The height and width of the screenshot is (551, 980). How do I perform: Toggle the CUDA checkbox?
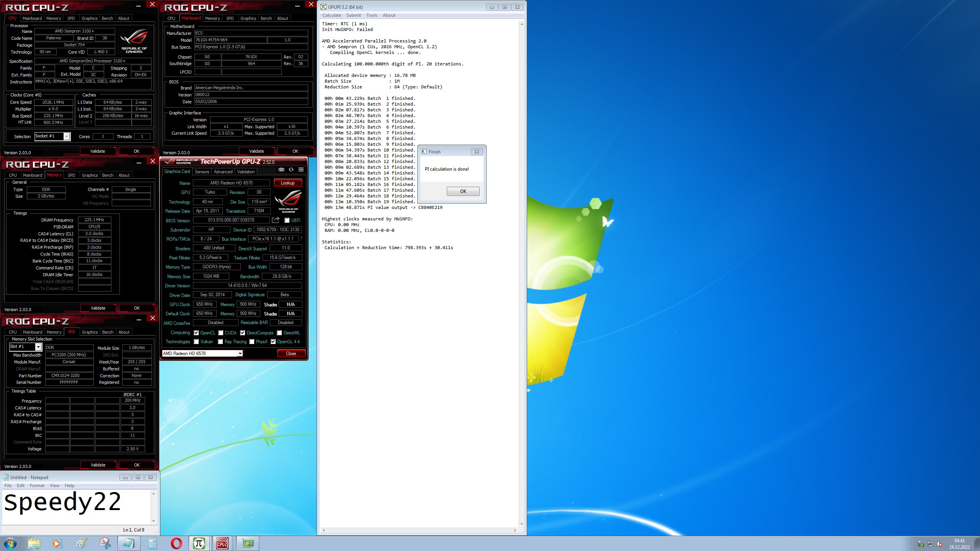[x=221, y=333]
